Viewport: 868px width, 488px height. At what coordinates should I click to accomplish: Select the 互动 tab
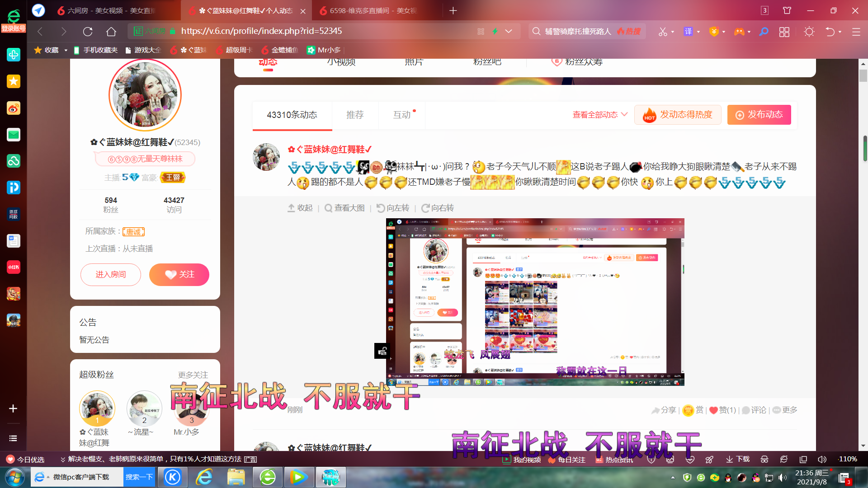click(x=402, y=115)
